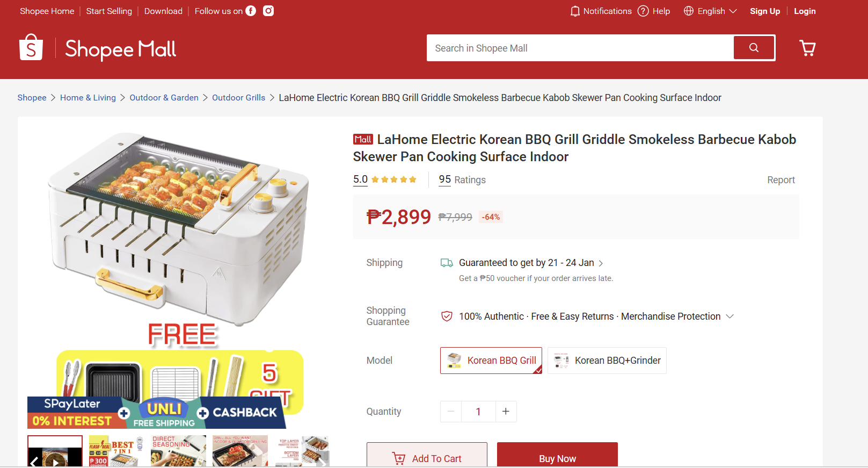The width and height of the screenshot is (868, 468).
Task: Expand the Shopping Guarantee details
Action: (730, 316)
